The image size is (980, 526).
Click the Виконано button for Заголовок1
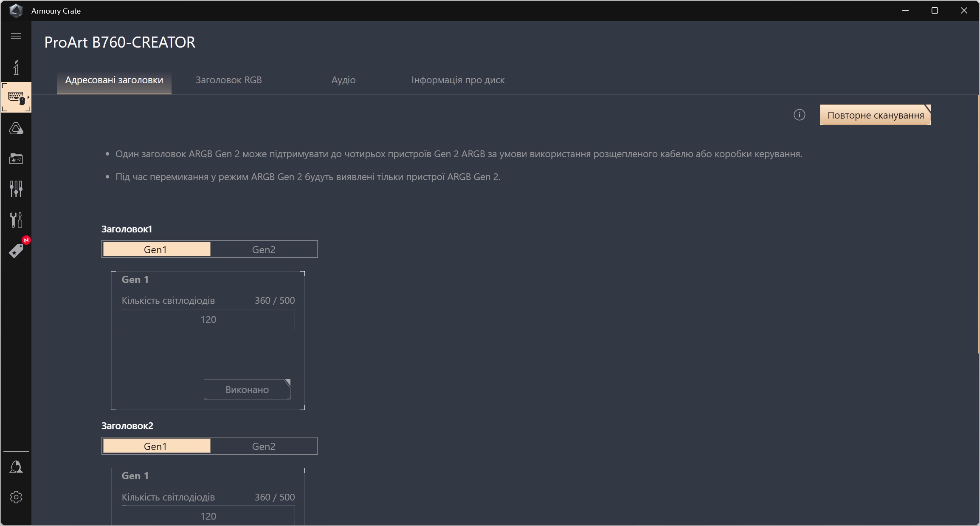tap(247, 389)
